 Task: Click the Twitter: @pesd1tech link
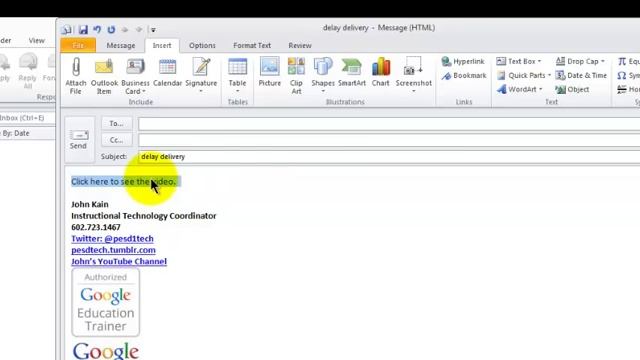coord(112,238)
